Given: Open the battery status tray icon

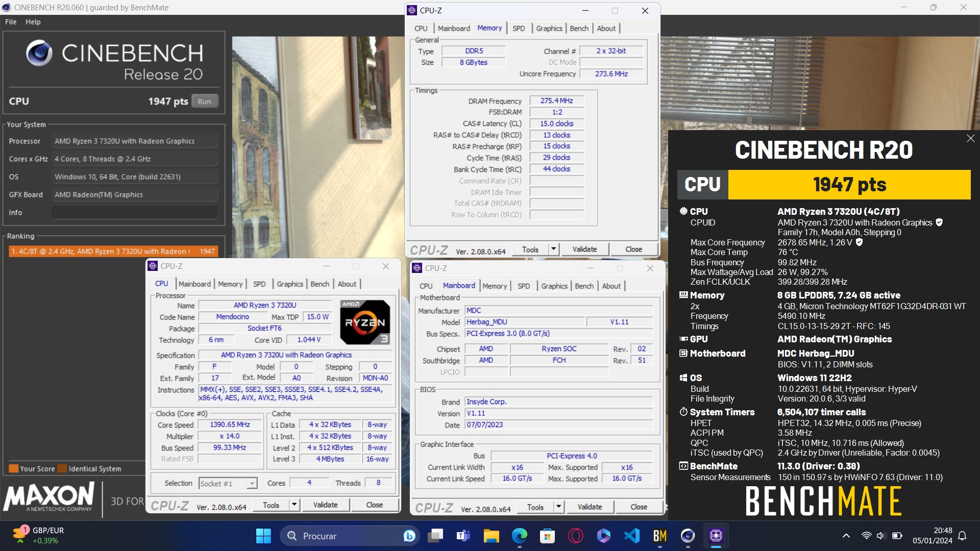Looking at the screenshot, I should tap(897, 536).
